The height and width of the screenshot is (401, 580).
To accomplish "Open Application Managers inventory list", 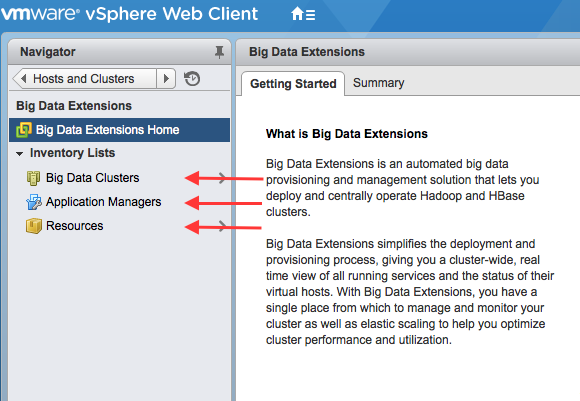I will pyautogui.click(x=104, y=202).
